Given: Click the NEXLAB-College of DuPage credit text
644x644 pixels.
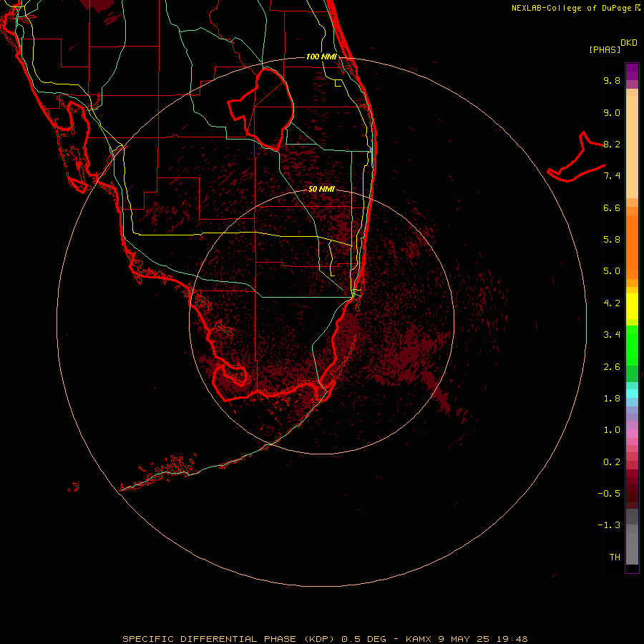Looking at the screenshot, I should pos(571,8).
